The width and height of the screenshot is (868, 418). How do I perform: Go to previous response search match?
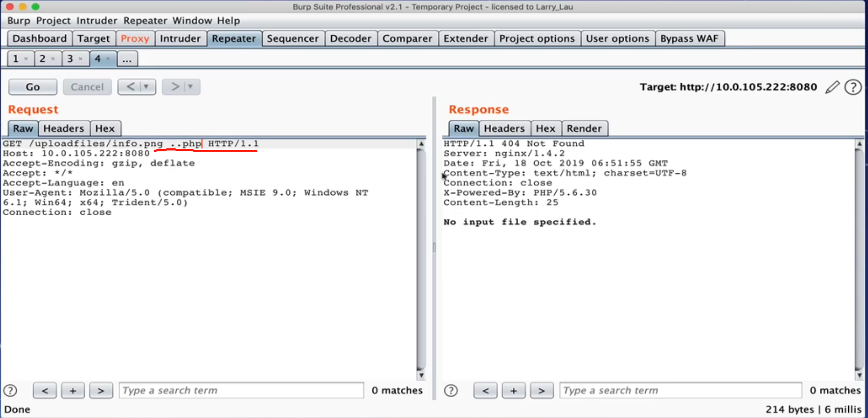[485, 391]
